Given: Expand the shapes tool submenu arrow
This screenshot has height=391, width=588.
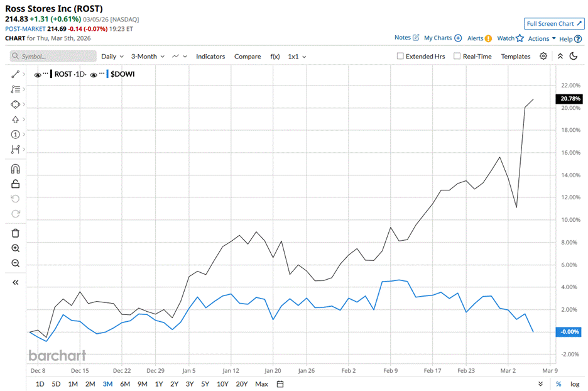Looking at the screenshot, I should click(24, 104).
